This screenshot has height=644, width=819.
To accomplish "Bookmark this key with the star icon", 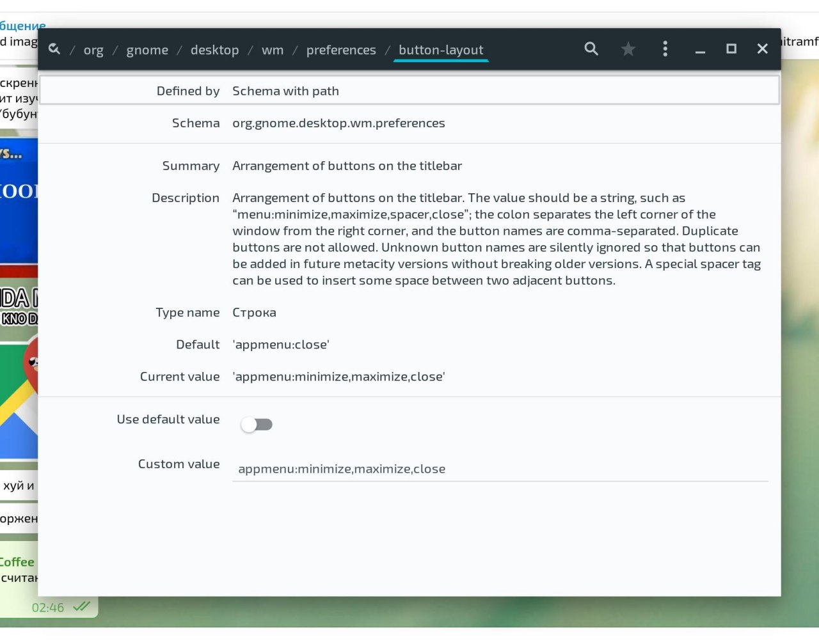I will pyautogui.click(x=628, y=49).
